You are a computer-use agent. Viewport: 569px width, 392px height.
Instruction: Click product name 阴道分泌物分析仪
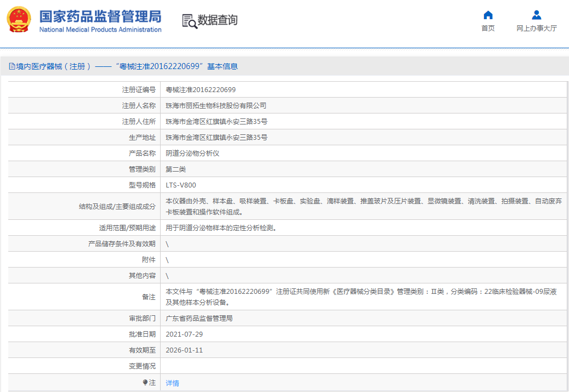192,154
